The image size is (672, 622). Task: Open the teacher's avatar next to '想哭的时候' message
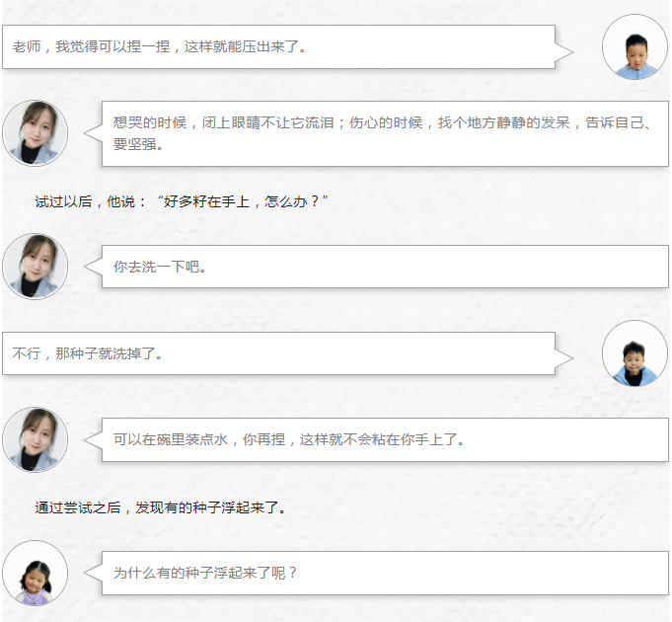(36, 133)
